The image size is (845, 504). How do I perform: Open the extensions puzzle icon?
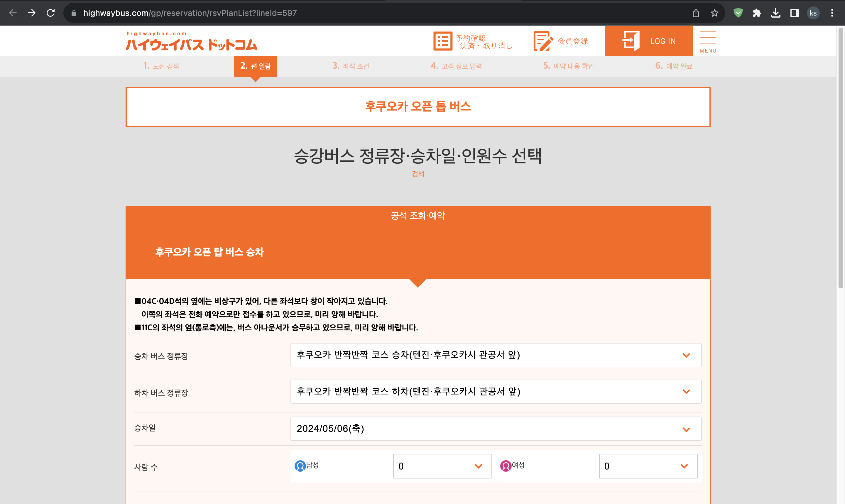[757, 13]
